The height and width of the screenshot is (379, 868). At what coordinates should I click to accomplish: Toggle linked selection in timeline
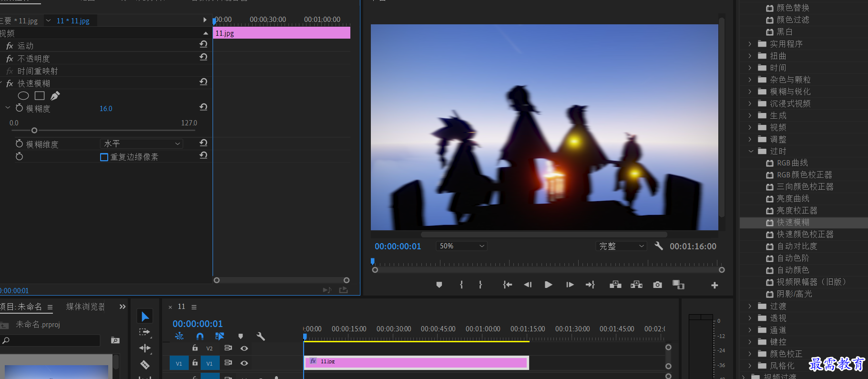pyautogui.click(x=219, y=336)
